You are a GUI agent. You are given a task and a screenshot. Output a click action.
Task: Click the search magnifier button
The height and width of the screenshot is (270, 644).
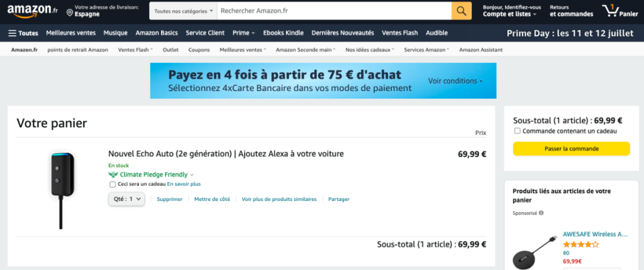tap(461, 11)
